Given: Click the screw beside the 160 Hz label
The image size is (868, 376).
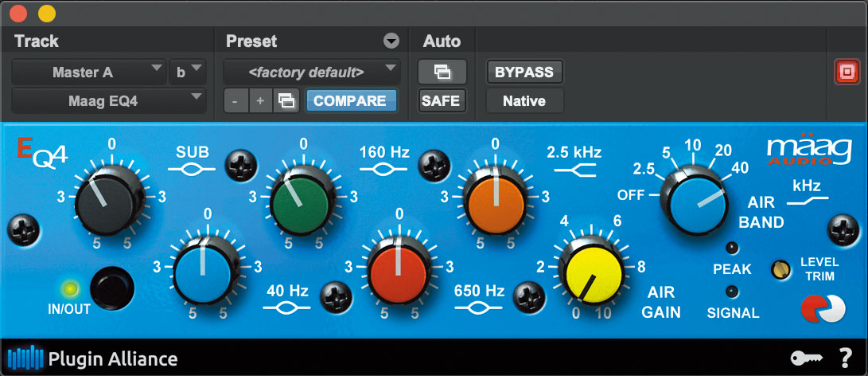Looking at the screenshot, I should pos(434,165).
